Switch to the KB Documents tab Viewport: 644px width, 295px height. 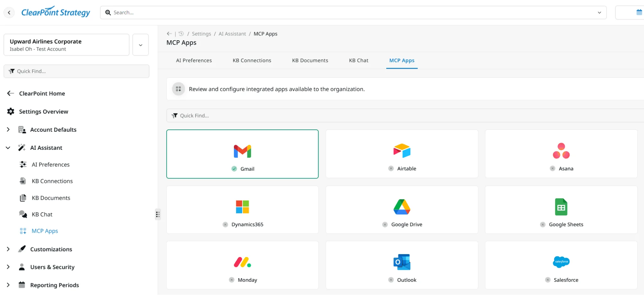point(310,60)
